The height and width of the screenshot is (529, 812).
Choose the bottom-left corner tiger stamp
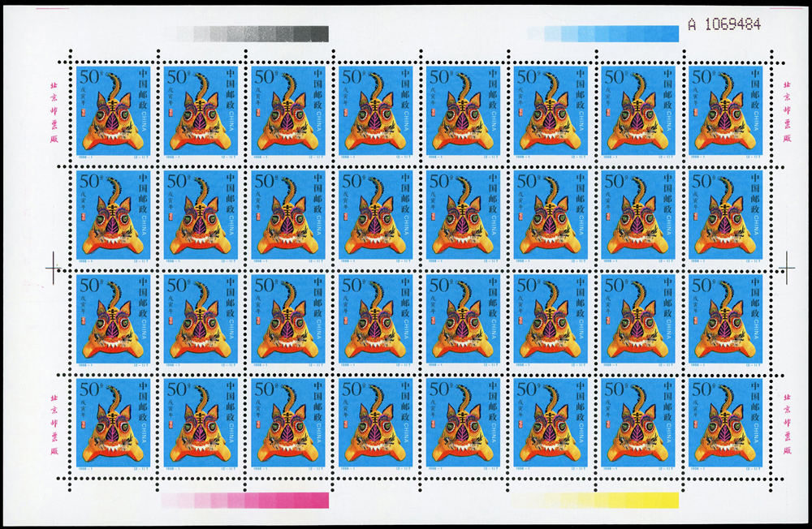click(x=114, y=422)
